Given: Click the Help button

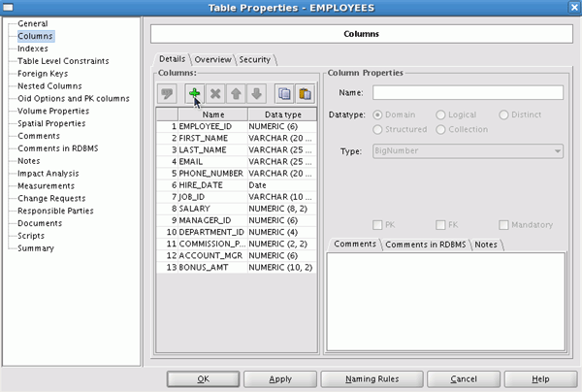Looking at the screenshot, I should coord(540,379).
